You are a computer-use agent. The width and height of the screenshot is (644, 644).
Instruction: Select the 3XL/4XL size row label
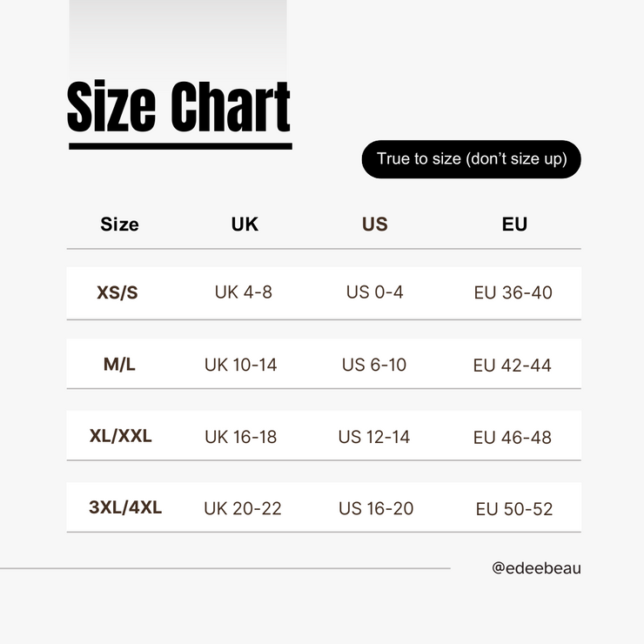pos(125,507)
